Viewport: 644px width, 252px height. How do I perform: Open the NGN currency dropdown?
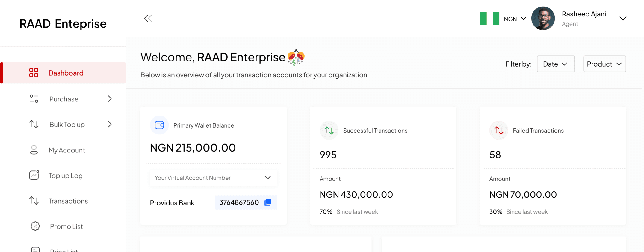515,19
